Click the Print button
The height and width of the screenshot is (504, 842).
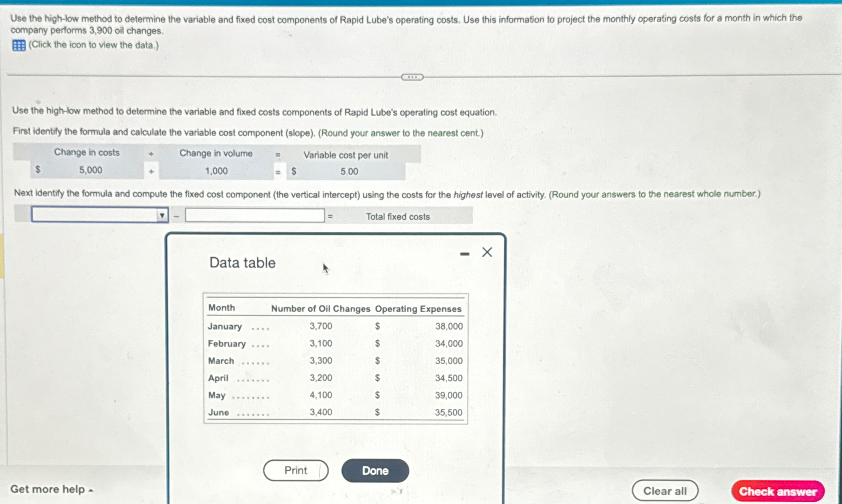pyautogui.click(x=295, y=470)
